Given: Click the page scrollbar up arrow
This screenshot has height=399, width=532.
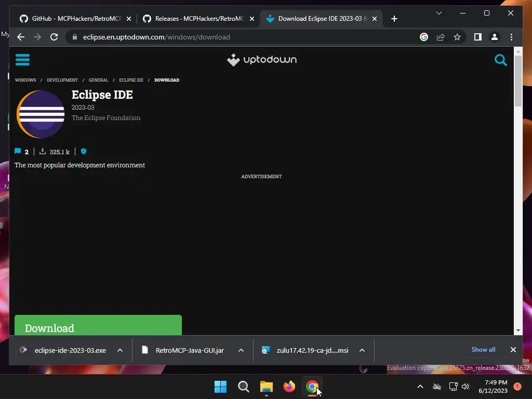Looking at the screenshot, I should (x=518, y=51).
